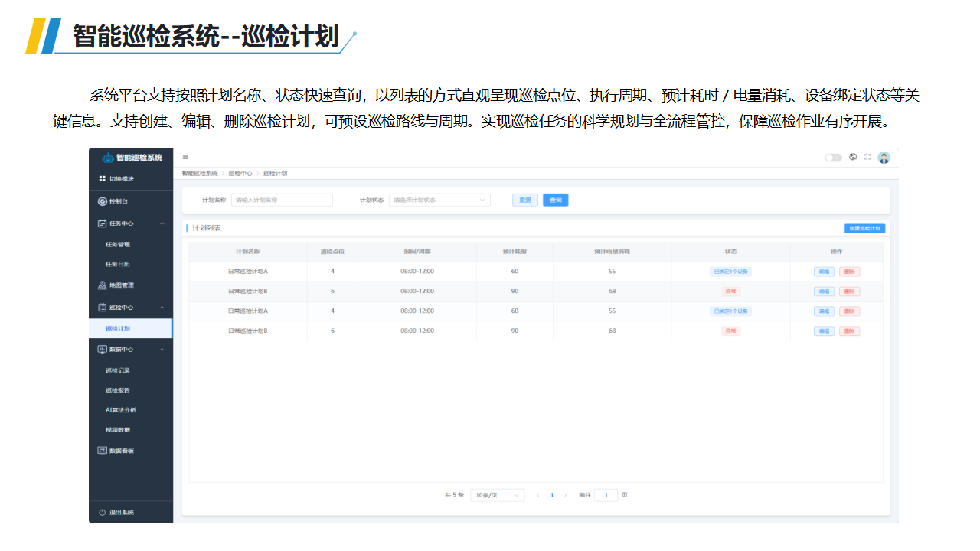980x551 pixels.
Task: Toggle the hamburger sidebar collapse icon
Action: (185, 157)
